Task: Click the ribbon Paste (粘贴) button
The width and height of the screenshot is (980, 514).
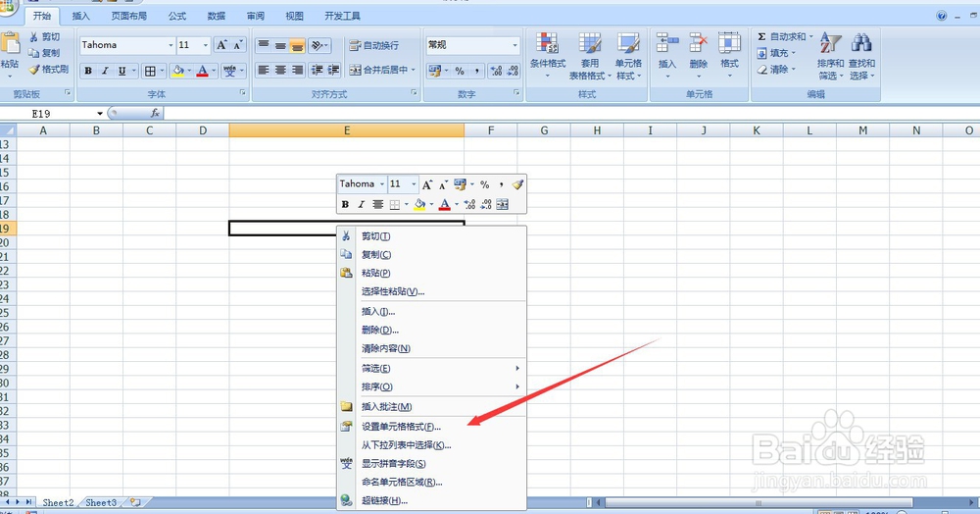Action: pos(10,55)
